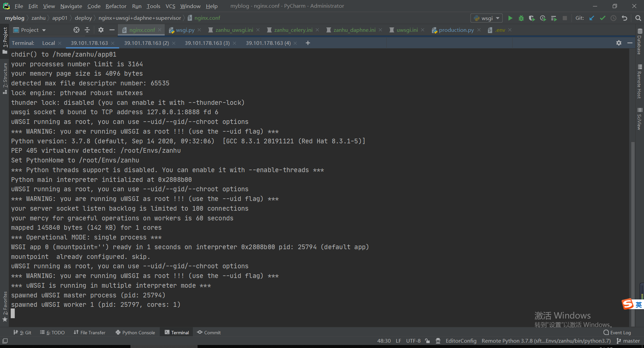Toggle the Sogou input language 英 indicator

pos(639,304)
